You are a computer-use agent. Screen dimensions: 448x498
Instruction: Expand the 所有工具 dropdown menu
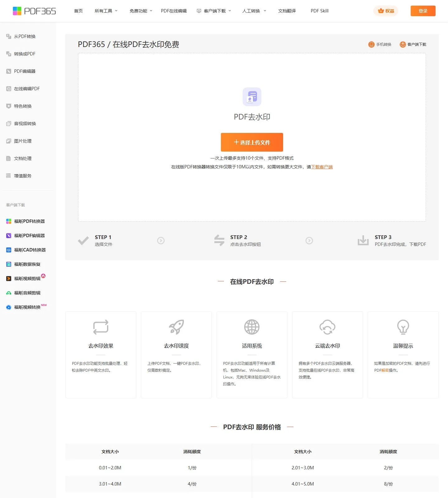click(x=106, y=11)
